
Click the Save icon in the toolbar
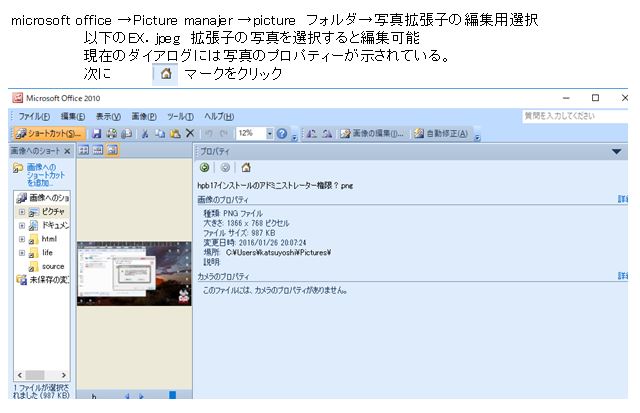tap(97, 133)
